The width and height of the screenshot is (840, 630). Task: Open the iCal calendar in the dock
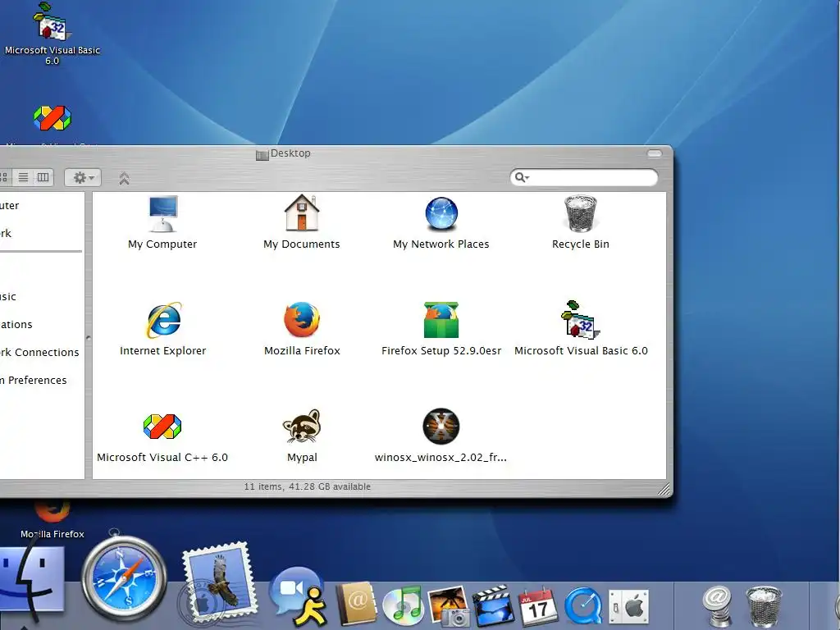(538, 606)
